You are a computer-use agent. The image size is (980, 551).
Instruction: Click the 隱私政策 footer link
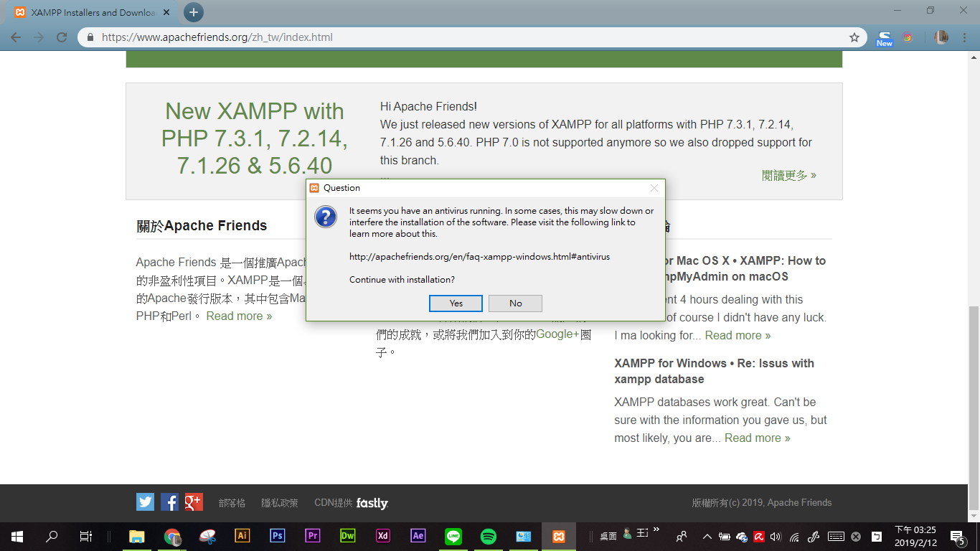click(x=279, y=503)
